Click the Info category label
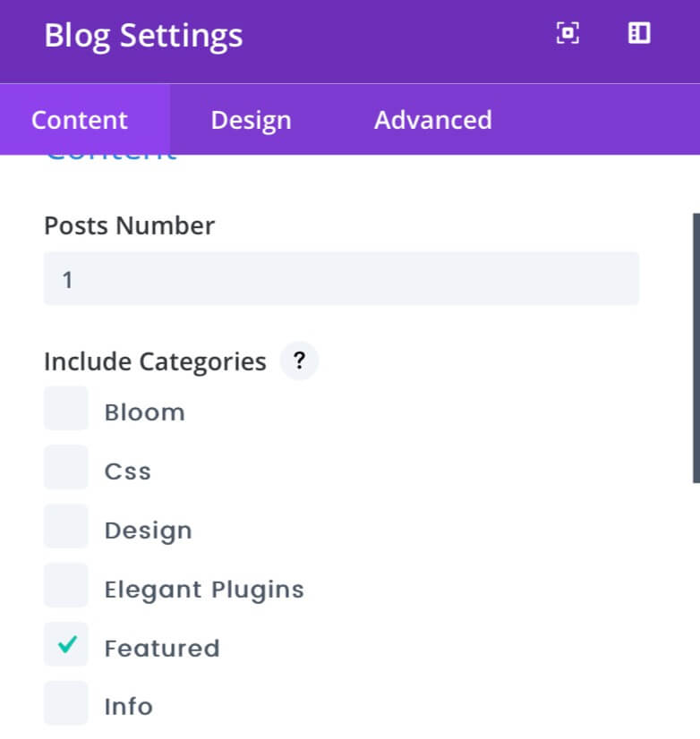The height and width of the screenshot is (739, 700). point(129,707)
